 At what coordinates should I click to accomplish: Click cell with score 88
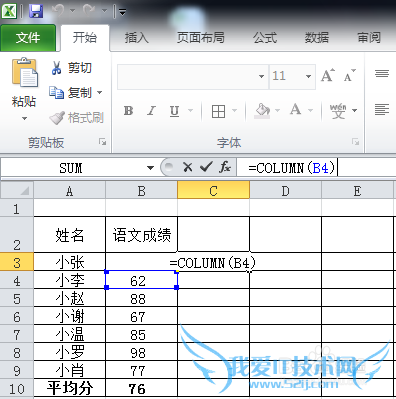[x=141, y=298]
